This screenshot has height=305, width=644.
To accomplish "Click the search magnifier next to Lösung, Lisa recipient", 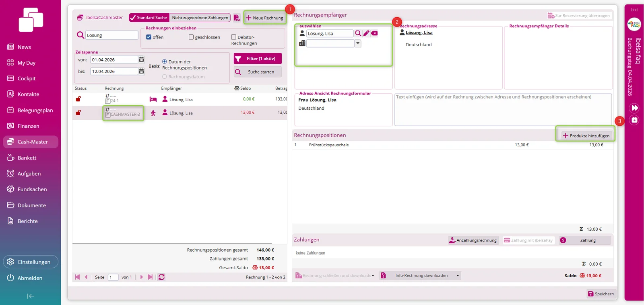I will [x=358, y=33].
